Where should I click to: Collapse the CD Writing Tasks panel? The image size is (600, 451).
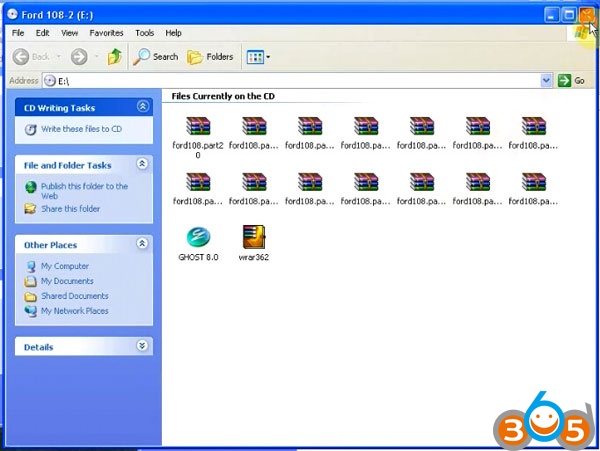(x=142, y=106)
